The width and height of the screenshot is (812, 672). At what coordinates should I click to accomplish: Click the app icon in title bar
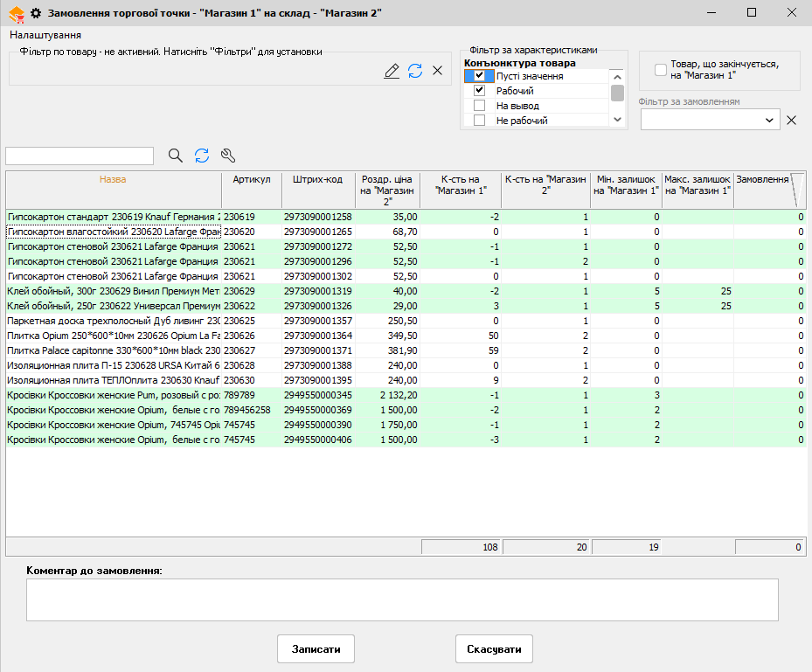[x=15, y=13]
